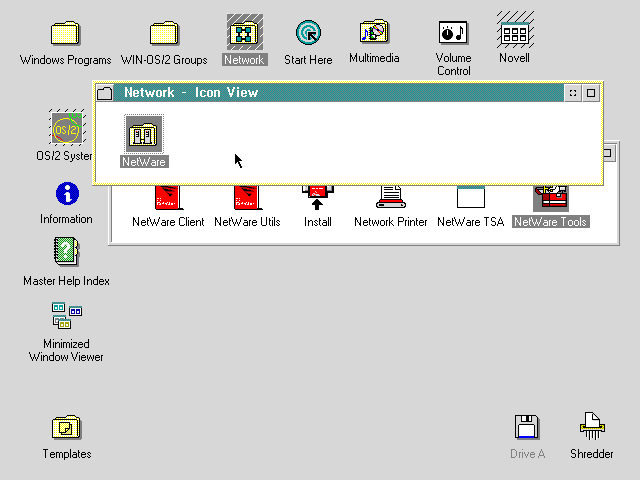Click the Network - Icon View title bar
This screenshot has height=480, width=640.
pyautogui.click(x=338, y=93)
